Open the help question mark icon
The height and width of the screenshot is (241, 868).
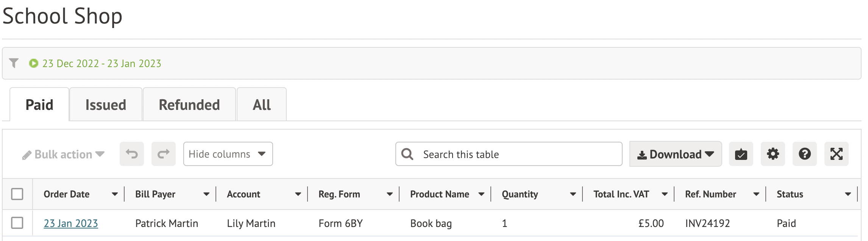tap(804, 154)
